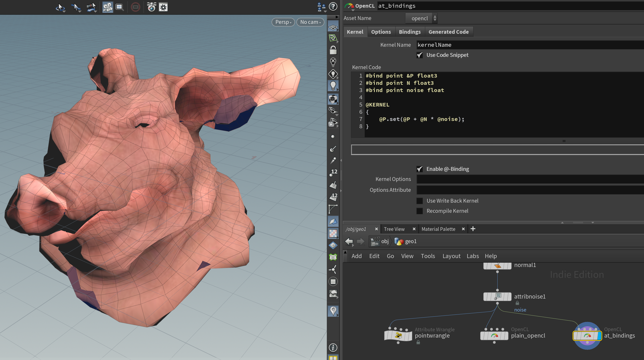Enable Use Write Back Kernel
This screenshot has width=644, height=360.
pyautogui.click(x=419, y=201)
